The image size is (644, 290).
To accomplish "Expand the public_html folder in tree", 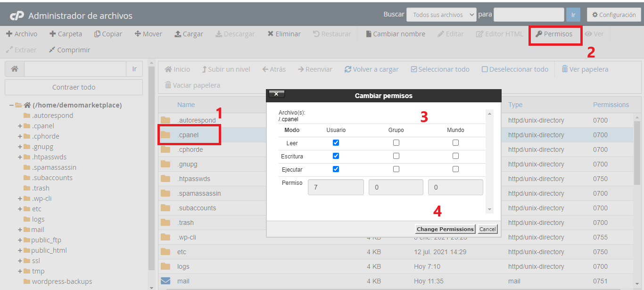I will tap(20, 250).
